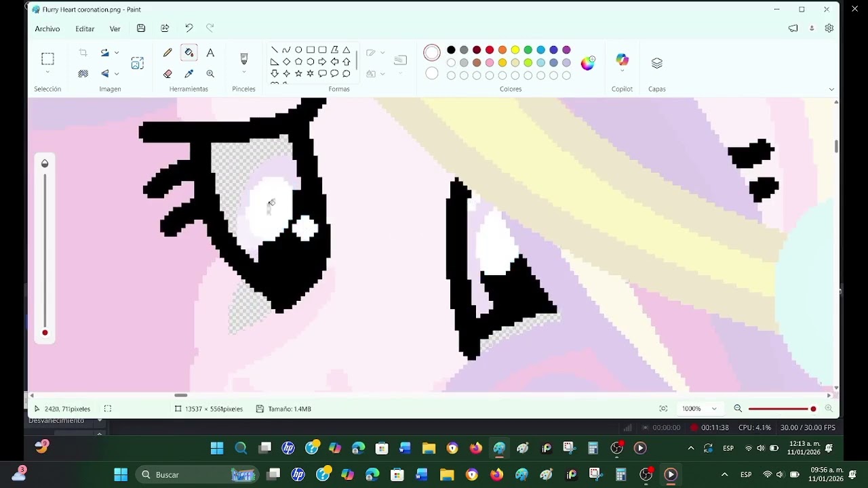Click the save icon in title bar
Image resolution: width=868 pixels, height=488 pixels.
[x=141, y=28]
